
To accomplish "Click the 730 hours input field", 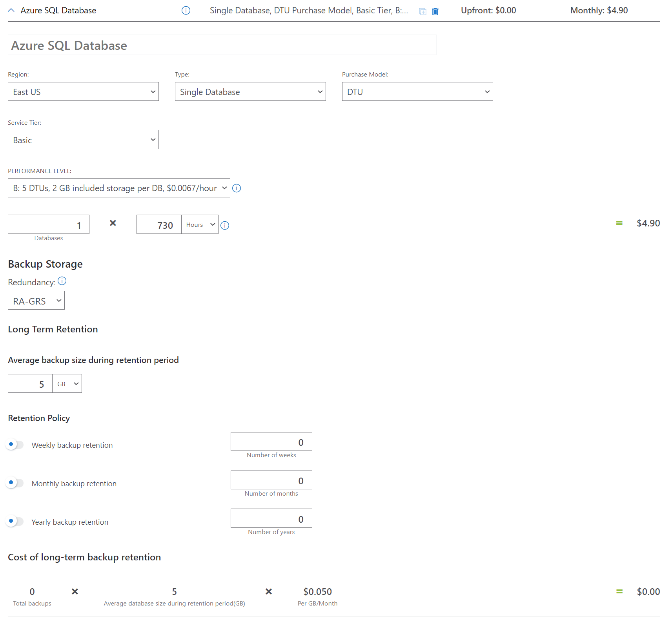I will click(x=159, y=224).
